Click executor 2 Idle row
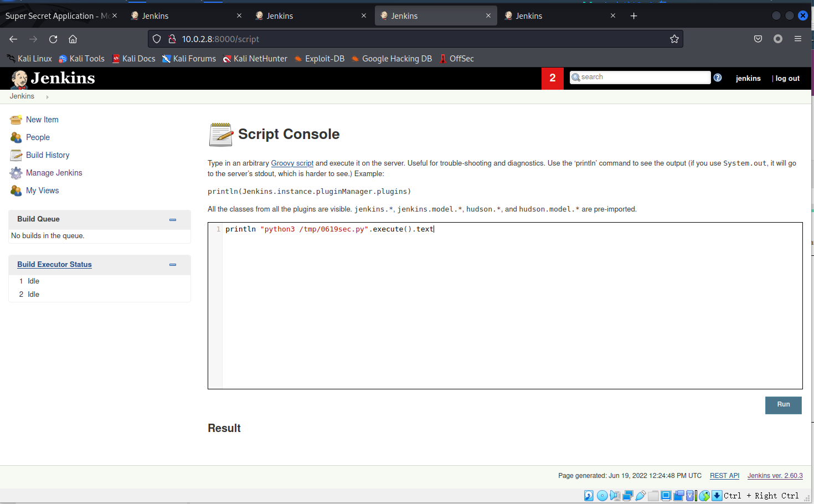 click(100, 295)
